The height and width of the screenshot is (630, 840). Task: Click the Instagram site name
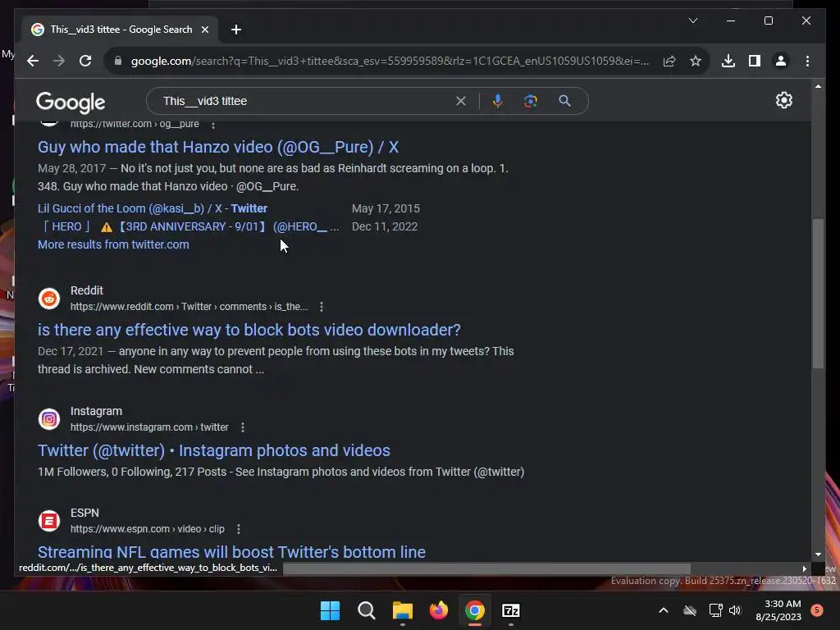point(97,411)
